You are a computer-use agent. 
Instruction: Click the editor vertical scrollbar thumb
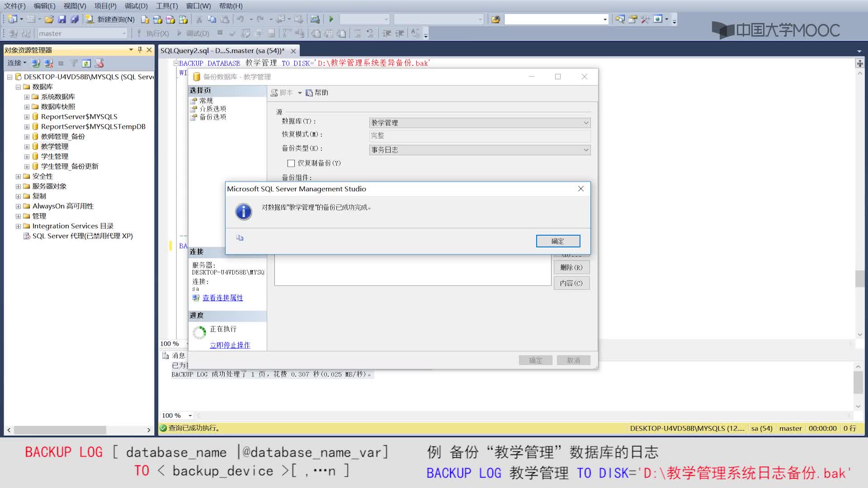(x=860, y=278)
